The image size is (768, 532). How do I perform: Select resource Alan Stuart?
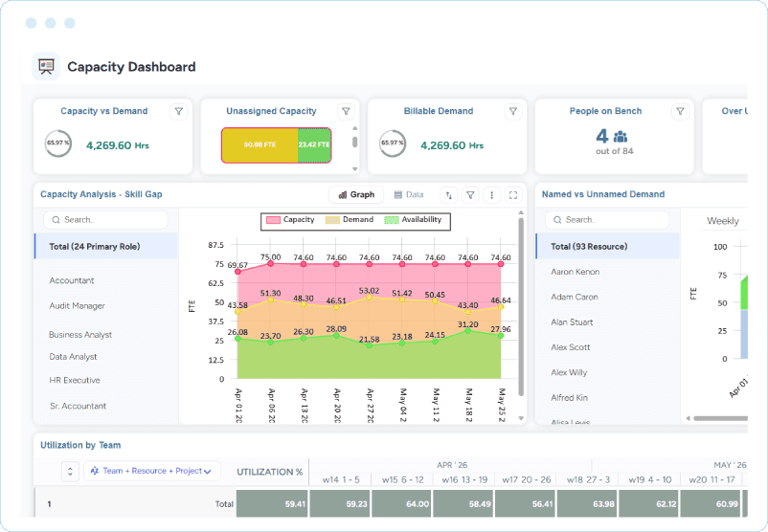pos(572,322)
